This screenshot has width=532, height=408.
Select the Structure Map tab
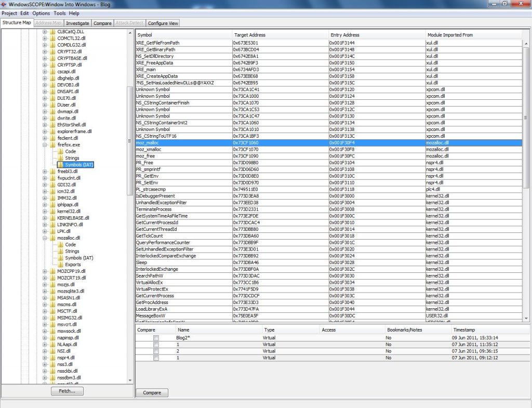click(x=17, y=23)
